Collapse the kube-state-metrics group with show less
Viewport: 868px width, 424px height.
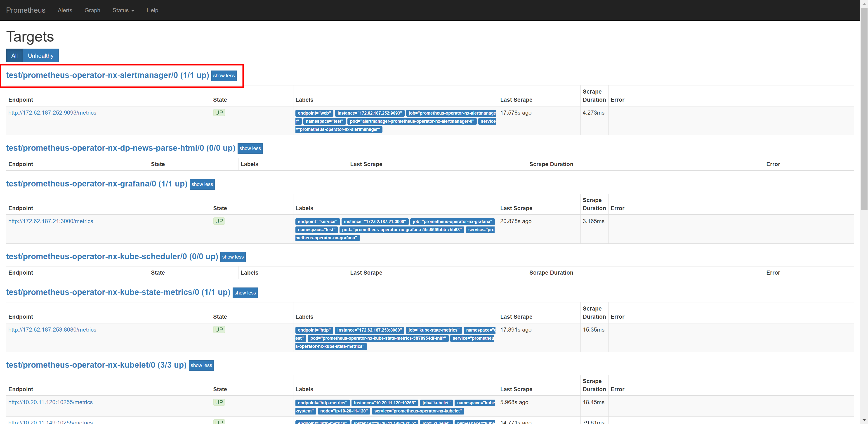click(245, 292)
